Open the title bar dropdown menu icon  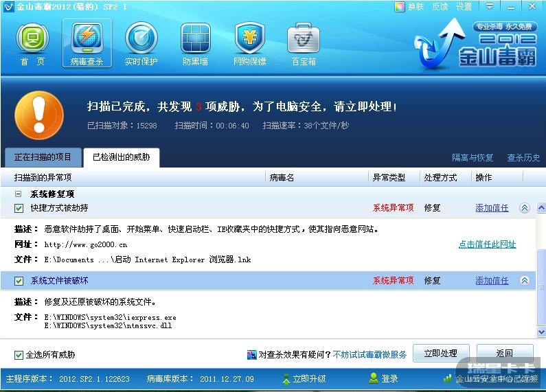coord(490,6)
